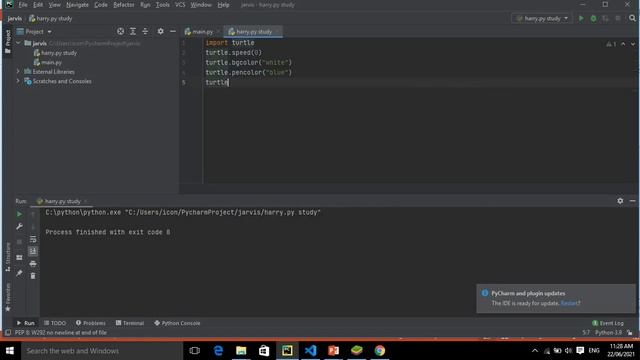Viewport: 640px width, 360px height.
Task: Click the Restart link in update notification
Action: click(x=570, y=303)
